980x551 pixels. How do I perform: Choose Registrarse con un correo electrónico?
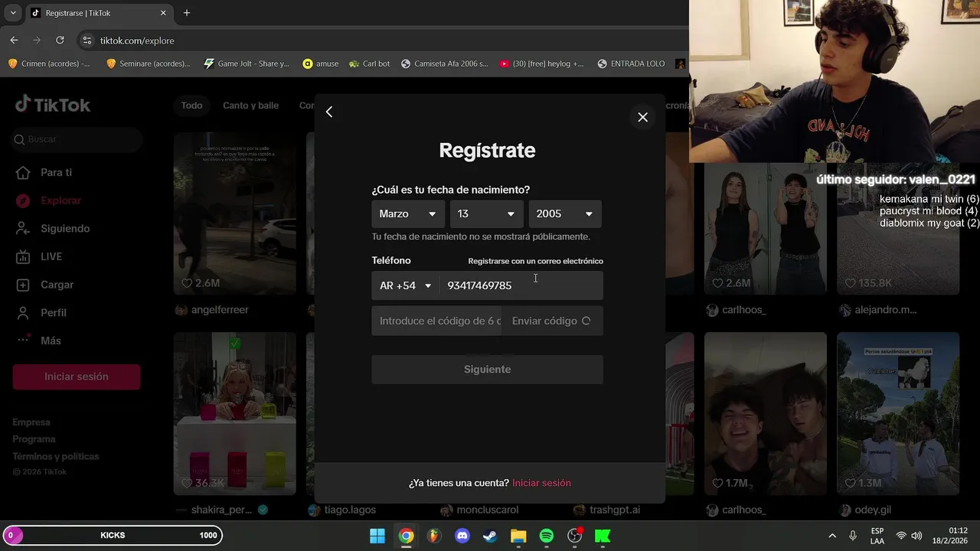click(x=535, y=261)
